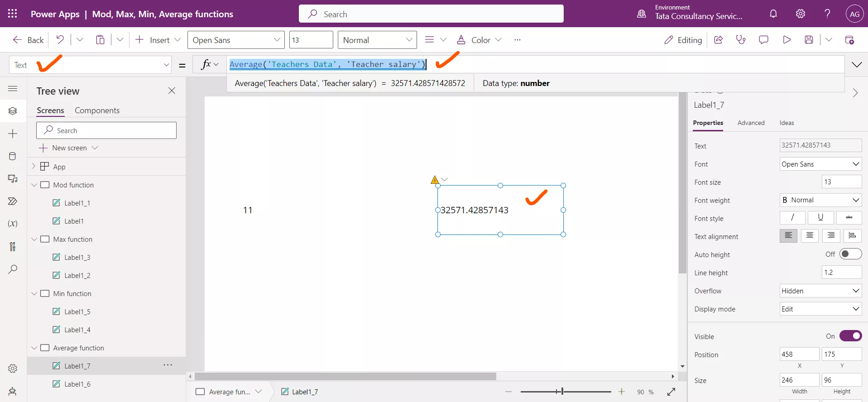Viewport: 868px width, 402px height.
Task: Toggle the hamburger menu in left rail
Action: tap(13, 89)
